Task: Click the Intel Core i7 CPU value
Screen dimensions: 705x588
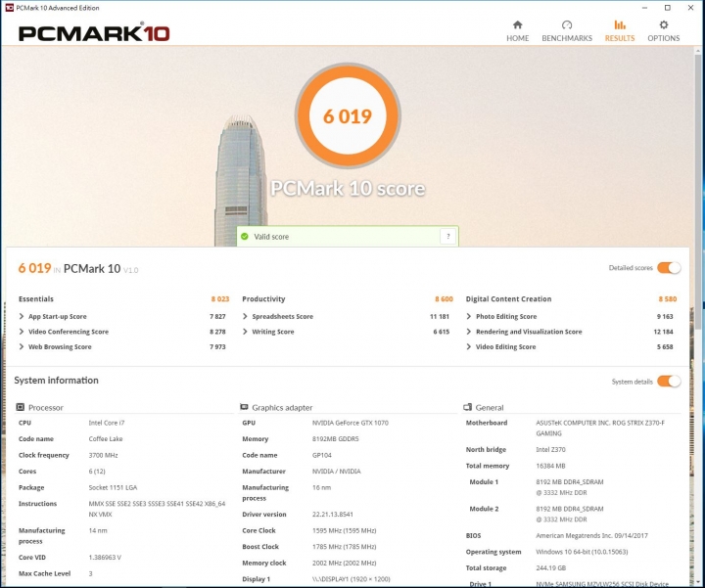Action: pyautogui.click(x=107, y=423)
